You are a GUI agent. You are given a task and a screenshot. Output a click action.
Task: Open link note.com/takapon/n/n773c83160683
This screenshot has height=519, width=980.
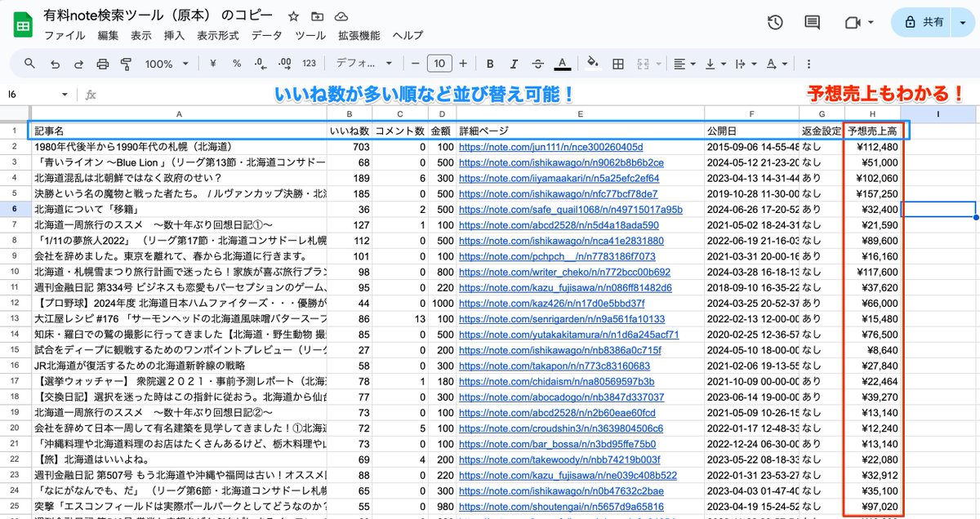554,365
